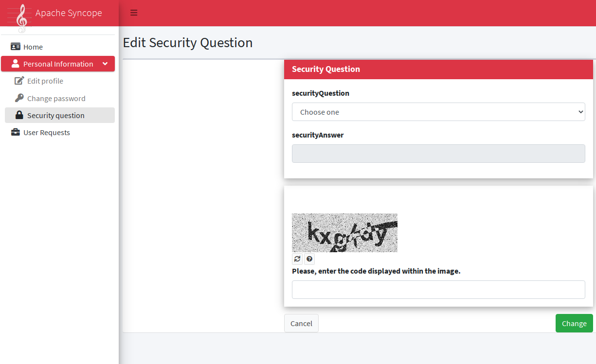Click the User Requests briefcase icon

tap(16, 132)
